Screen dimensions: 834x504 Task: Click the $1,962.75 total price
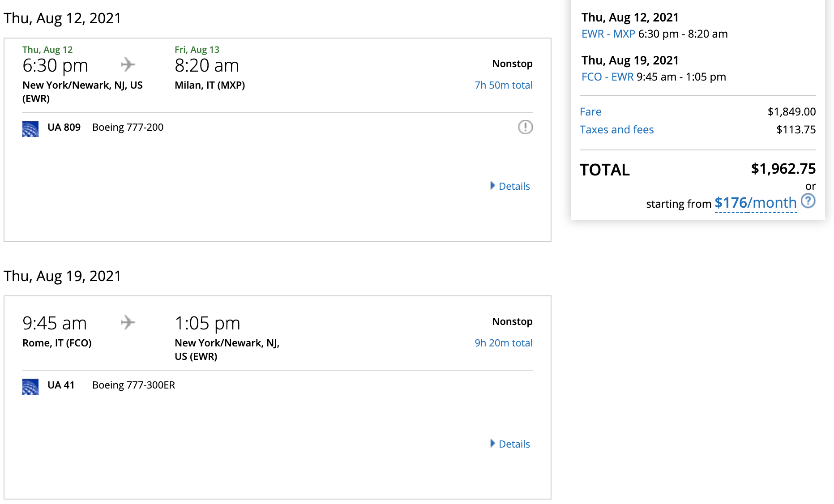tap(783, 169)
